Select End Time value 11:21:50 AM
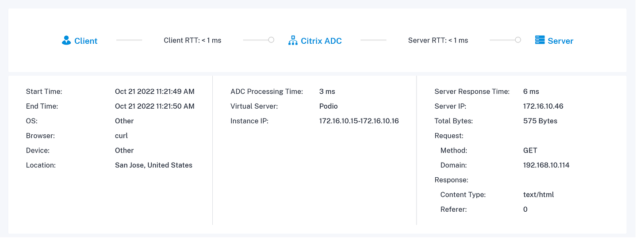This screenshot has height=240, width=644. (155, 106)
